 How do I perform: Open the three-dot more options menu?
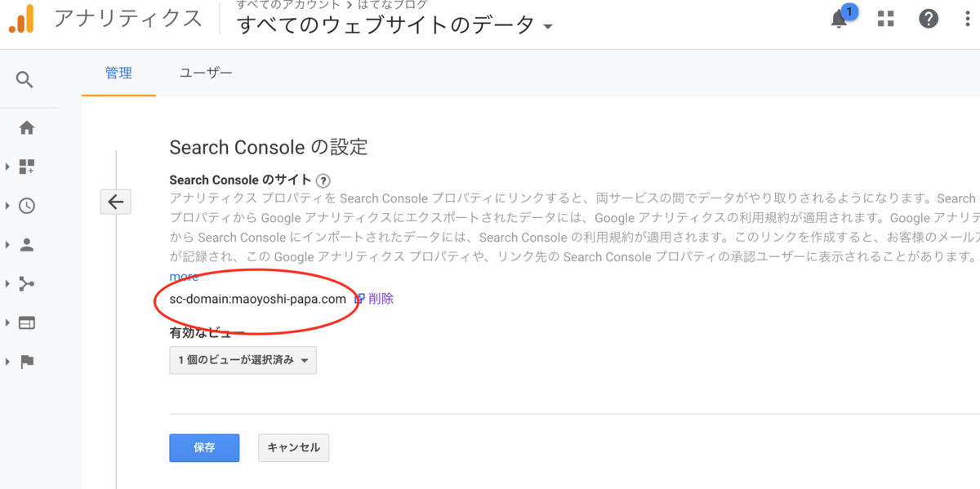click(969, 19)
